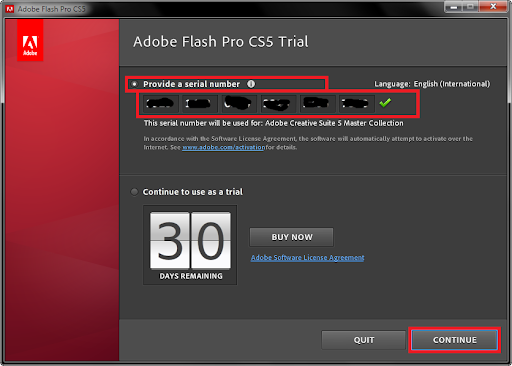The width and height of the screenshot is (512, 366).
Task: Open the Language English (International) selector
Action: (x=432, y=84)
